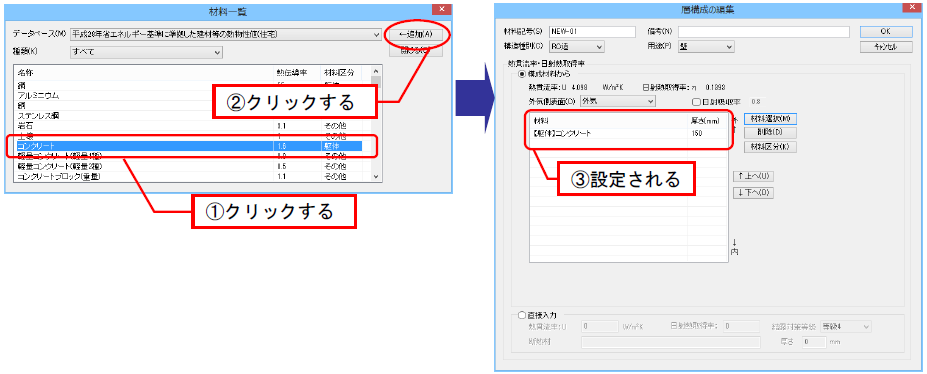
Task: Click the 備考 input field
Action: pos(764,31)
